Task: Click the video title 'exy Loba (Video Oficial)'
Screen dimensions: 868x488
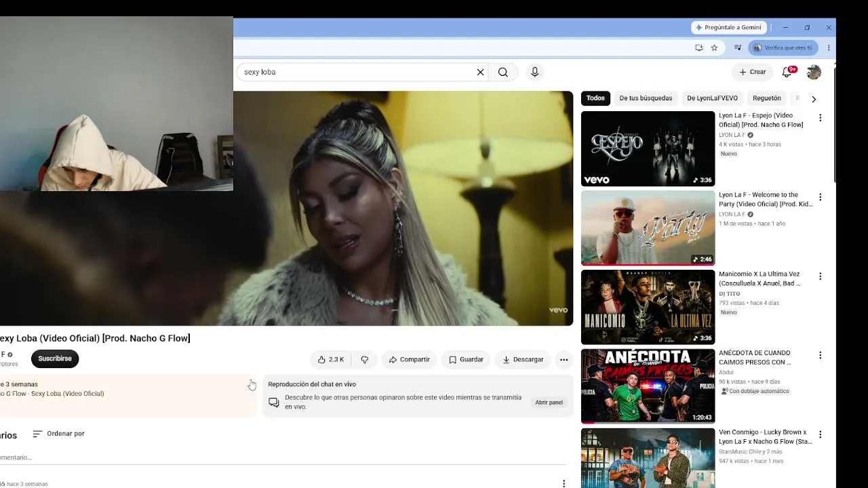Action: point(95,338)
